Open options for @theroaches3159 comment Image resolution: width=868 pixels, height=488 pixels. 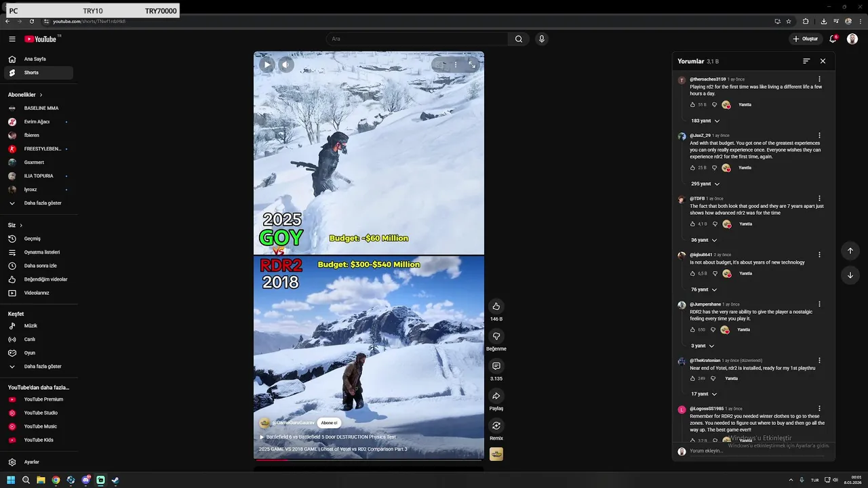coord(819,79)
